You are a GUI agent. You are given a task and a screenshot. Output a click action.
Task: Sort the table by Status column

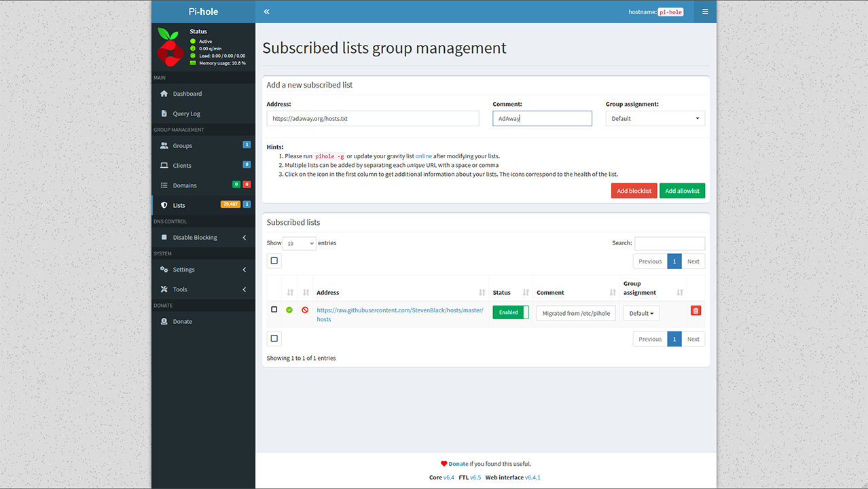[x=511, y=293]
